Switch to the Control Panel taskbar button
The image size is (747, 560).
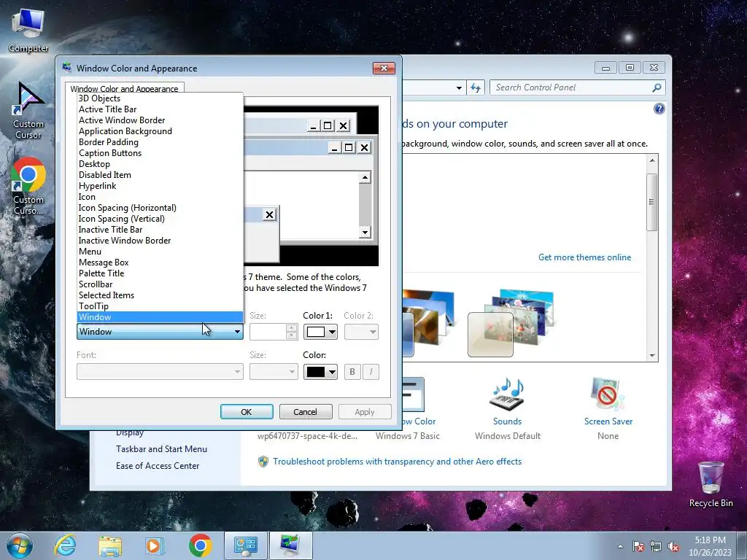point(245,545)
